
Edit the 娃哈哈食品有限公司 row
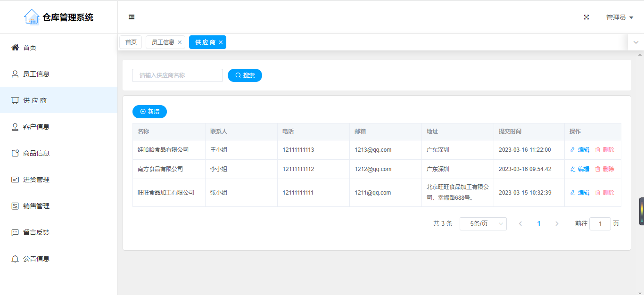(580, 150)
